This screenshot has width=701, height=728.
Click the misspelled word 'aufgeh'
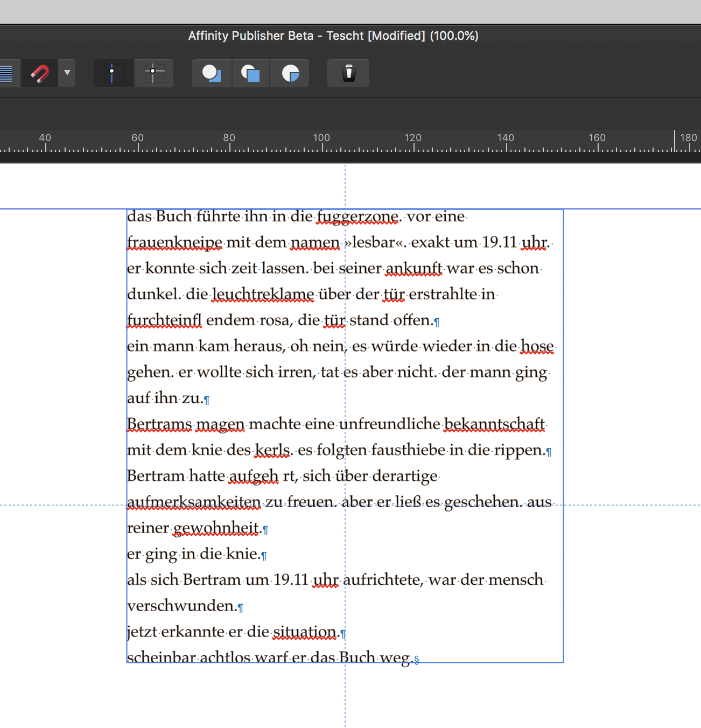point(254,477)
